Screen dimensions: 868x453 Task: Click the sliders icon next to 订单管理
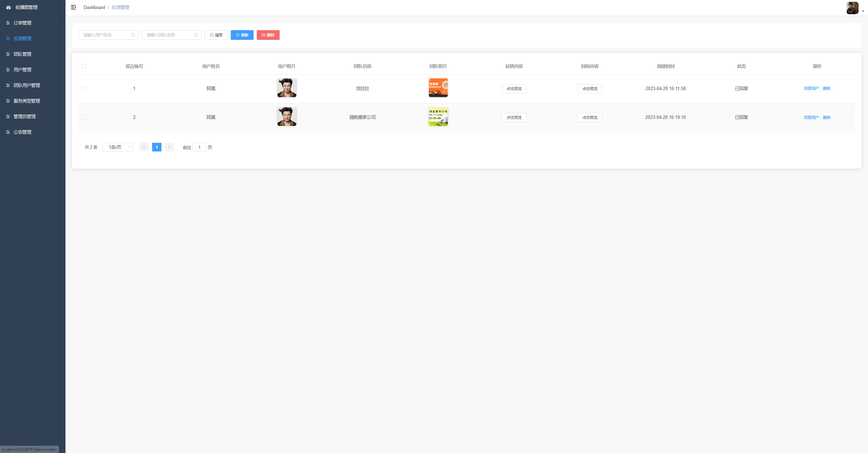(x=8, y=23)
